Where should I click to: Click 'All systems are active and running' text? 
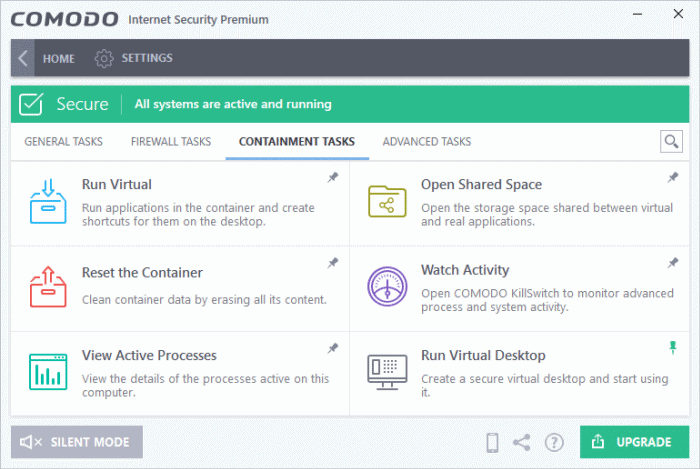pos(233,104)
